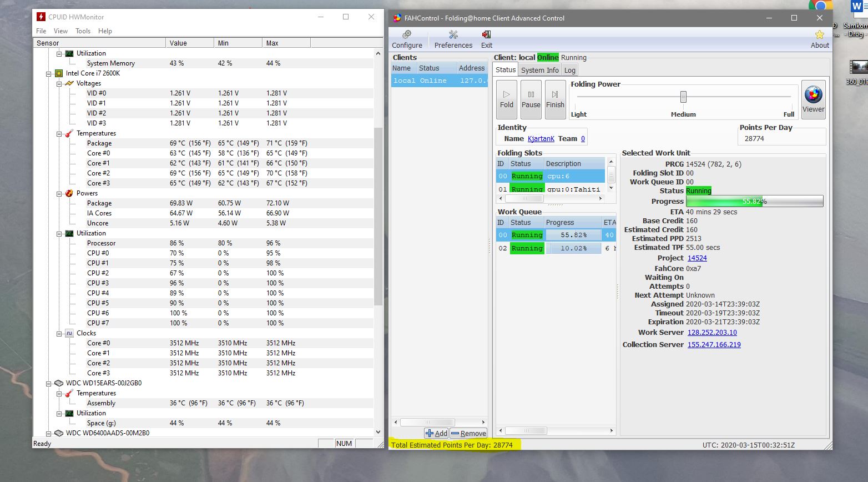Viewport: 868px width, 482px height.
Task: Click the Finish folding button
Action: tap(555, 99)
